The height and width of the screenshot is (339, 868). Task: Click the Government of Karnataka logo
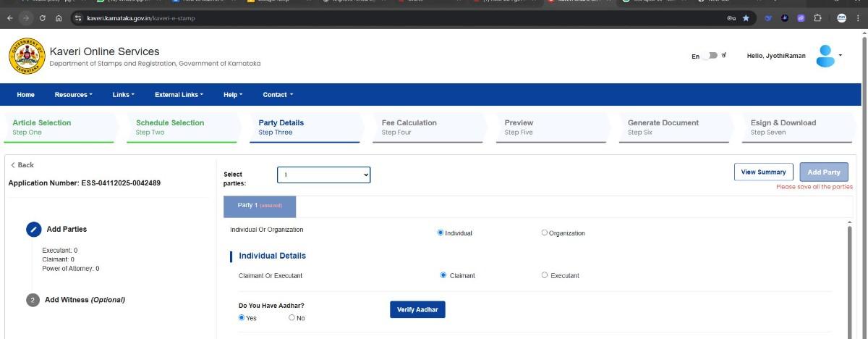point(27,56)
